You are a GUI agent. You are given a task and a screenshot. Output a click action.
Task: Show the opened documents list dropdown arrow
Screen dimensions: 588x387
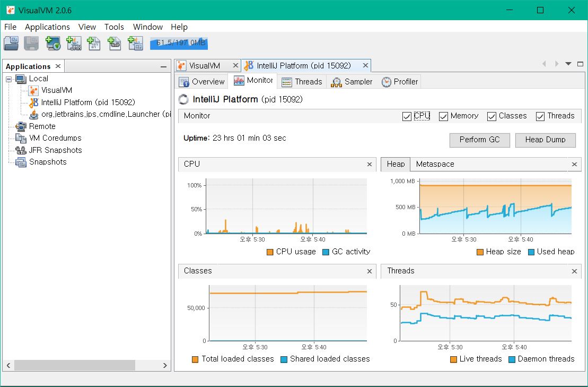568,64
